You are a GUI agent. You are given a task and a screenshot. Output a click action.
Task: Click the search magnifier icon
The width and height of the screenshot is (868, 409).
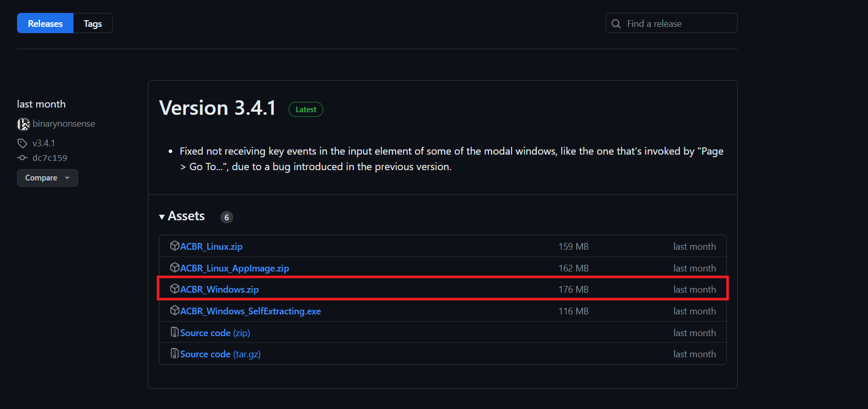(616, 24)
